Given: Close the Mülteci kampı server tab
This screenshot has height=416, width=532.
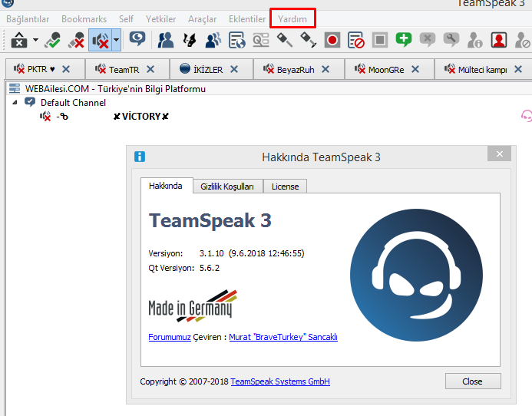Looking at the screenshot, I should (x=518, y=69).
